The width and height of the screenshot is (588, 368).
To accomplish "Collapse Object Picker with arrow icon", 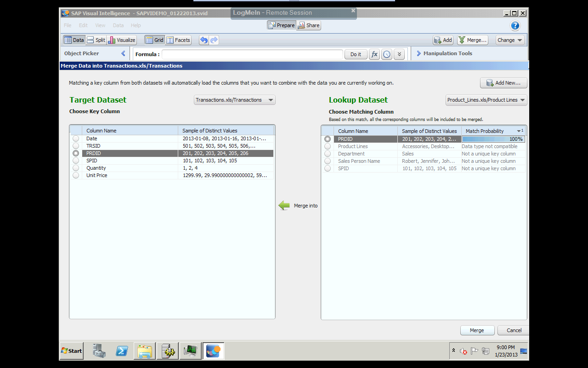I will [123, 53].
